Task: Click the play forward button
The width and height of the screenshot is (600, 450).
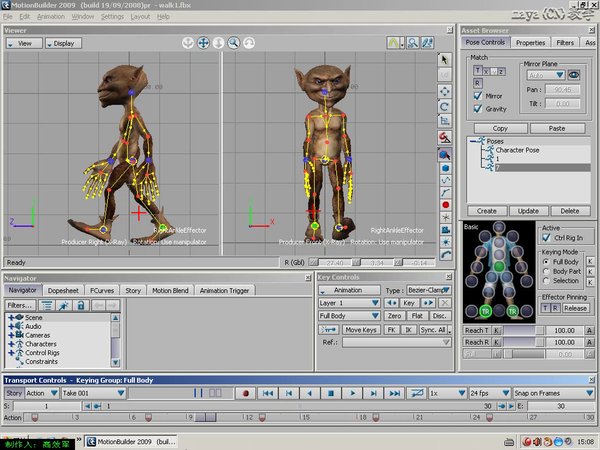Action: coord(352,393)
